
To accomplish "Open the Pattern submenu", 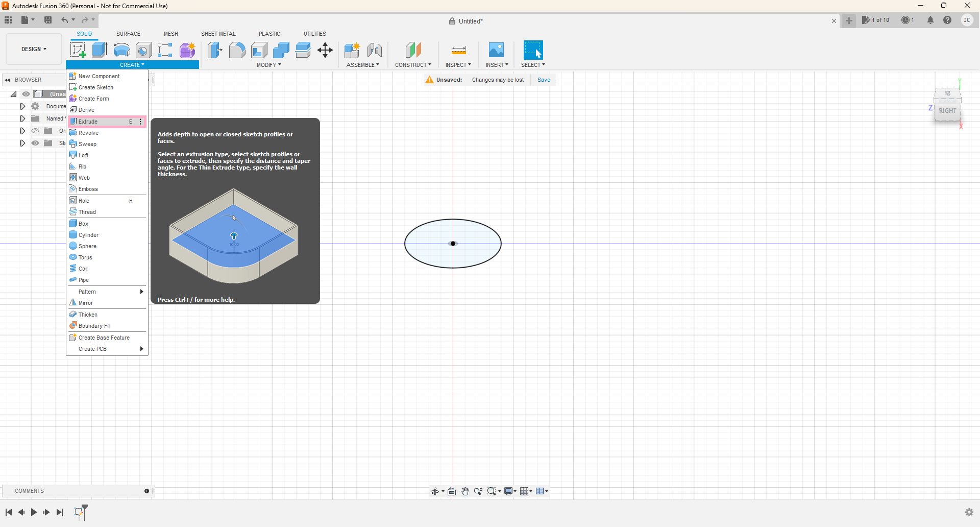I will coord(107,292).
